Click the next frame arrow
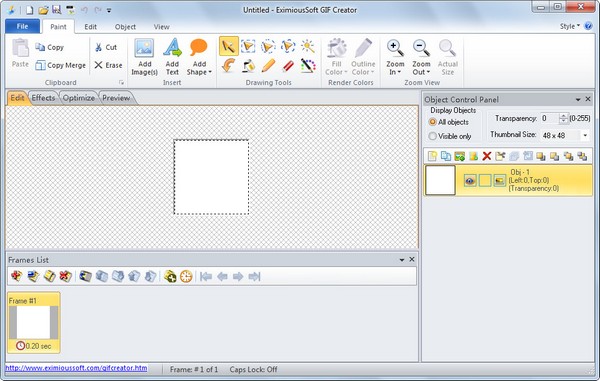 click(238, 276)
